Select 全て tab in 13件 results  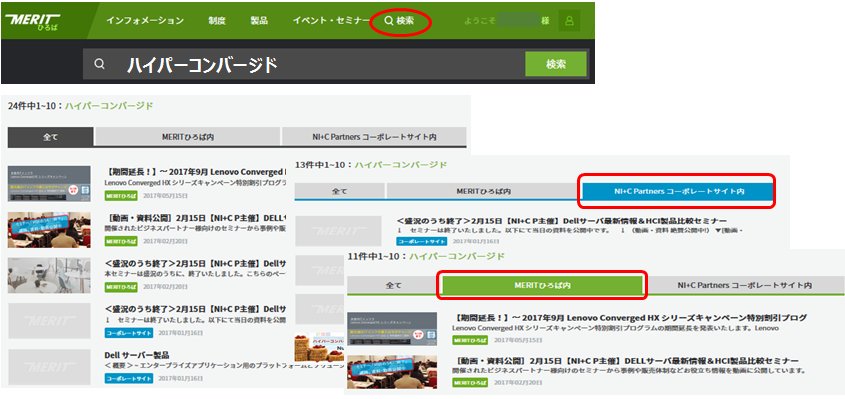(340, 191)
